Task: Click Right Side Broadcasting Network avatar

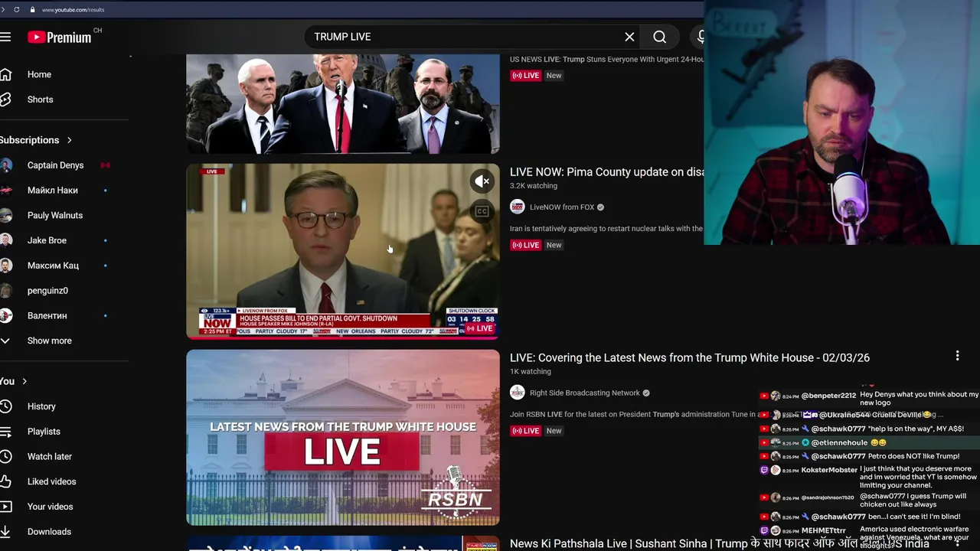Action: coord(518,393)
